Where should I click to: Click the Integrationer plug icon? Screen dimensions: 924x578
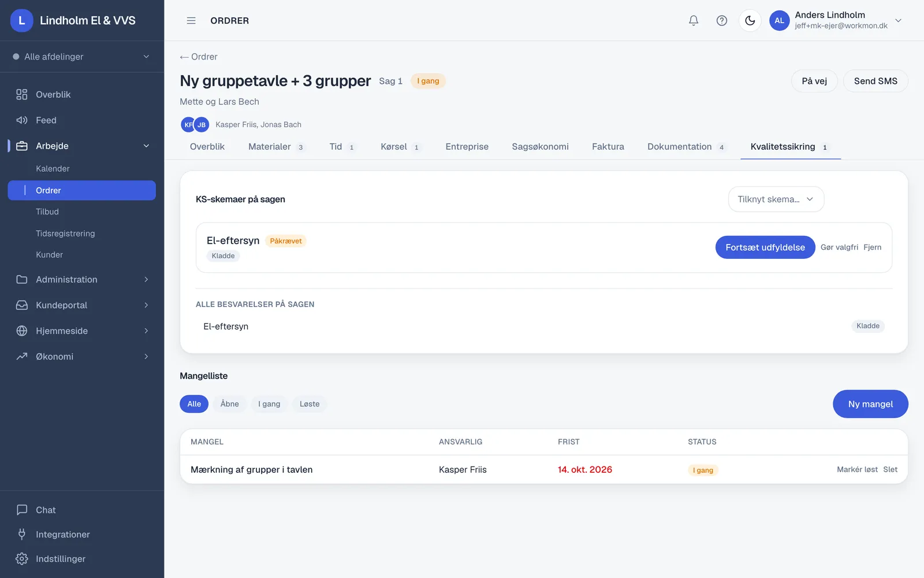(22, 534)
